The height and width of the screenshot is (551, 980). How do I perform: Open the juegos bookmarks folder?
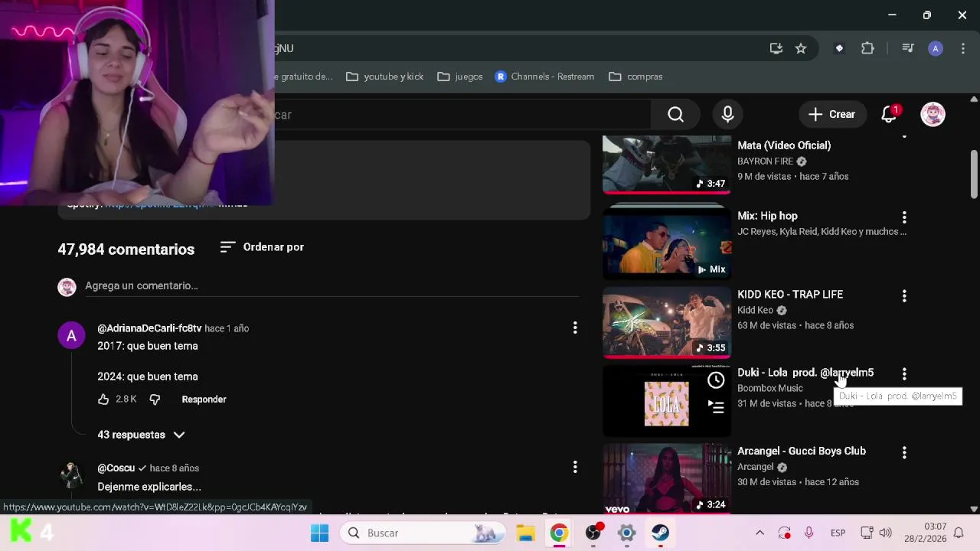(x=459, y=77)
